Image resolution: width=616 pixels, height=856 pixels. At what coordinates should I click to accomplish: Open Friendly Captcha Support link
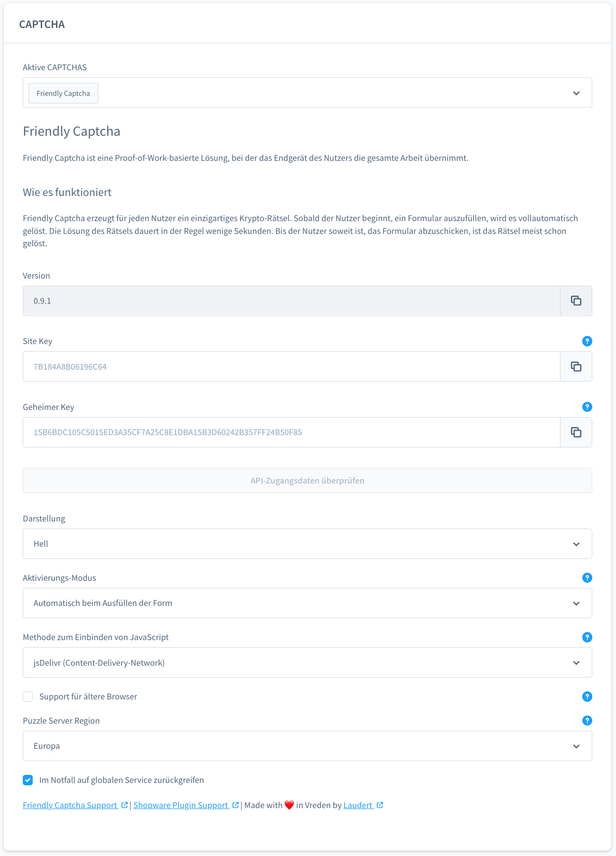click(x=70, y=805)
